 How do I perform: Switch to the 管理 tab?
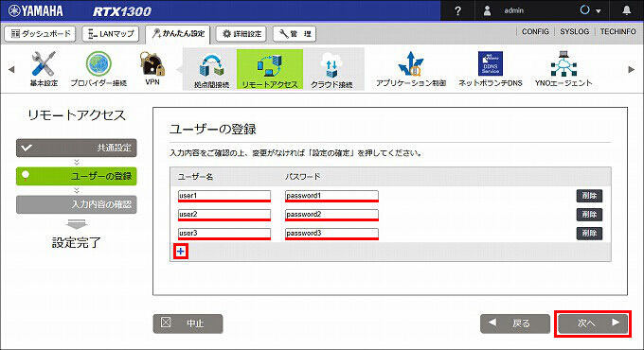pyautogui.click(x=295, y=34)
